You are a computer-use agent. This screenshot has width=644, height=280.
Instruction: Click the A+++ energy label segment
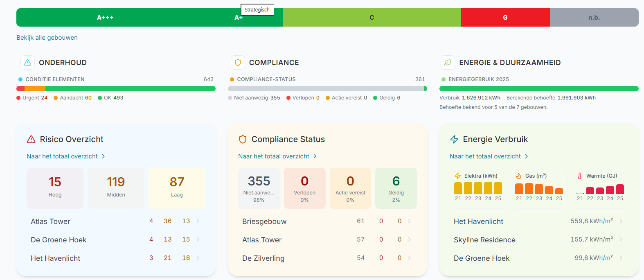pyautogui.click(x=105, y=18)
